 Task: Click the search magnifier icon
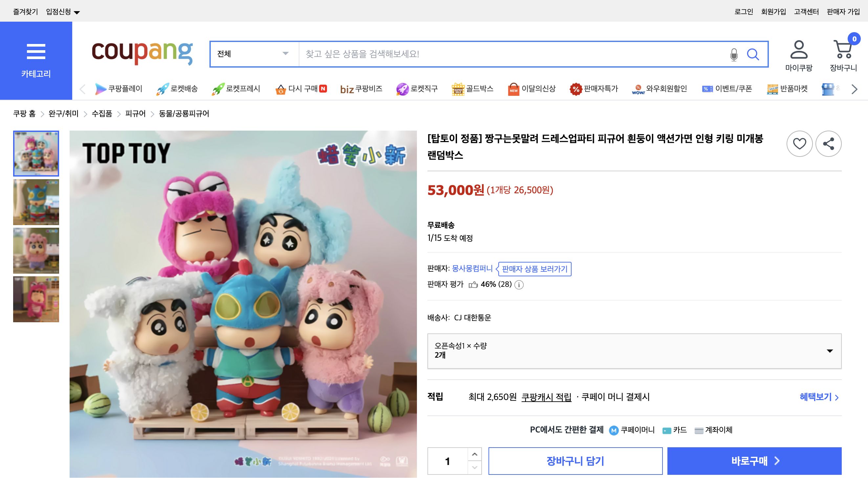(x=754, y=54)
